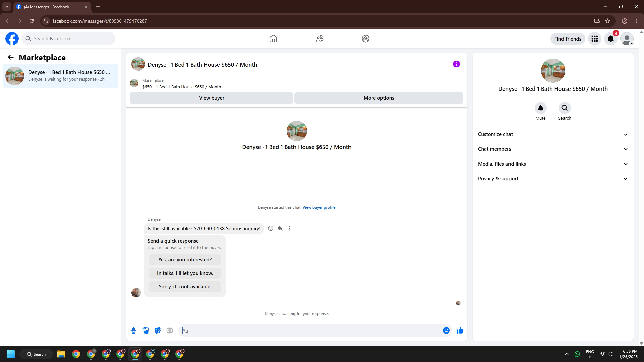Click the browser Back arrow
Image resolution: width=644 pixels, height=362 pixels.
pyautogui.click(x=7, y=21)
